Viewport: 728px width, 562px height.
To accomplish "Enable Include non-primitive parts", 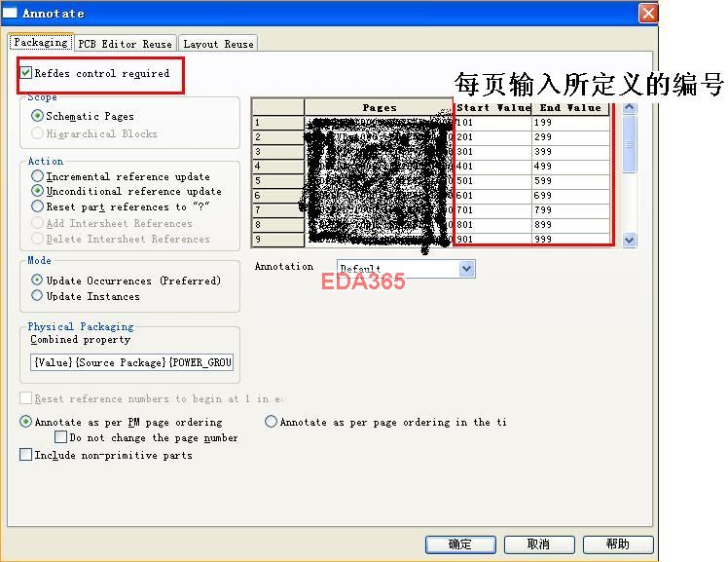I will click(26, 454).
